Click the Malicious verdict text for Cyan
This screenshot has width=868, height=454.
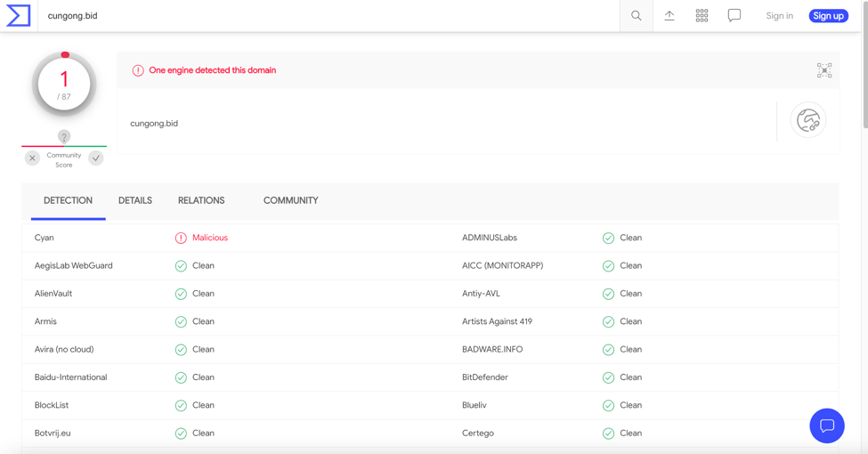coord(210,238)
